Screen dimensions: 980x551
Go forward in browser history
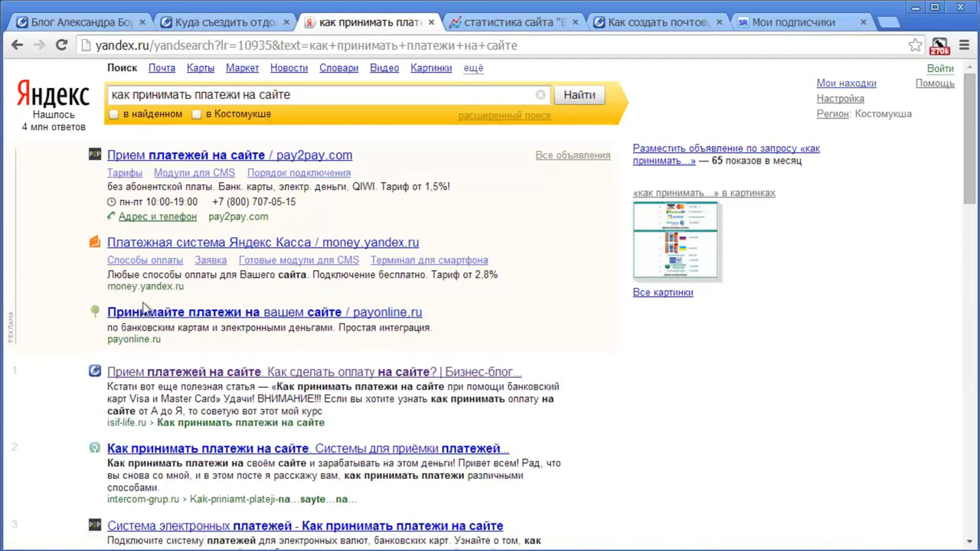point(40,45)
